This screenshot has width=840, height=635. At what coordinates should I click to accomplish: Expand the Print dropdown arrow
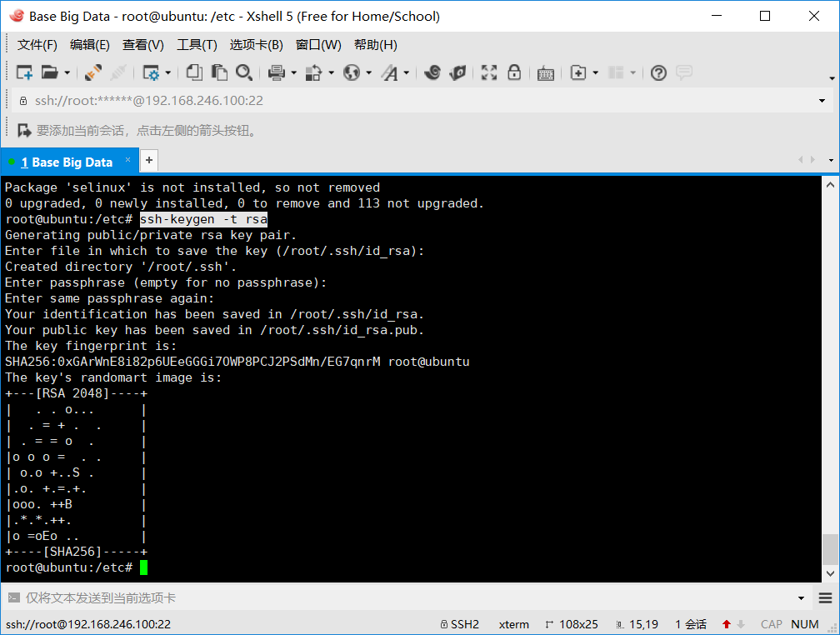293,72
